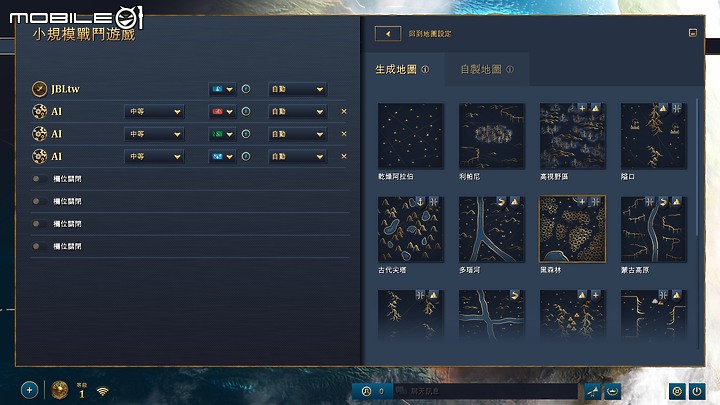Click the team circle icon in JBLtw row
The height and width of the screenshot is (405, 720).
coord(246,89)
